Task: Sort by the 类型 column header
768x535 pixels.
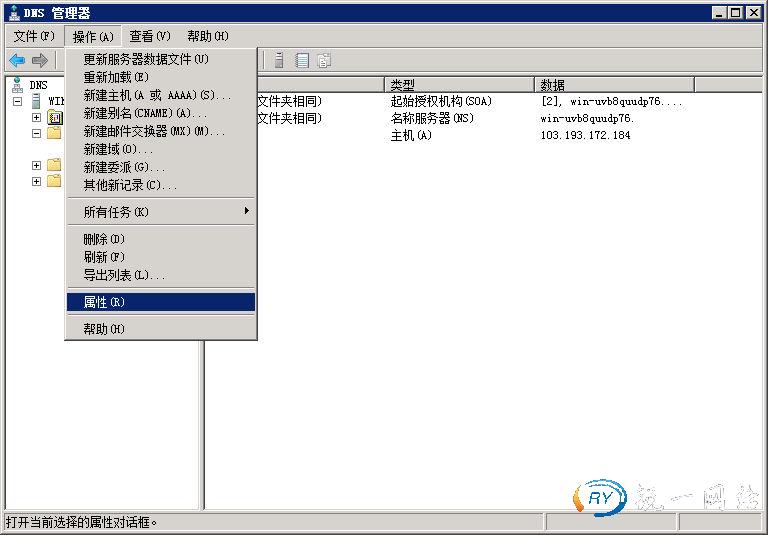Action: 459,85
